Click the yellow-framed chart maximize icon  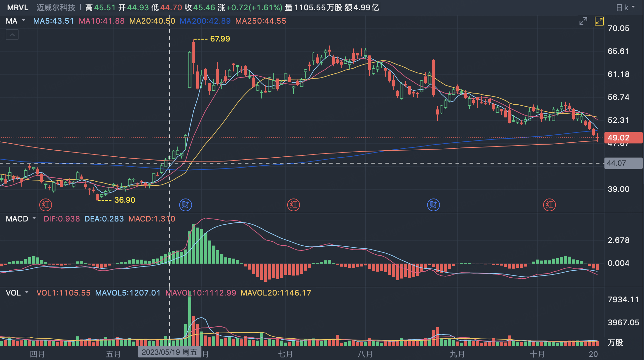[x=599, y=21]
